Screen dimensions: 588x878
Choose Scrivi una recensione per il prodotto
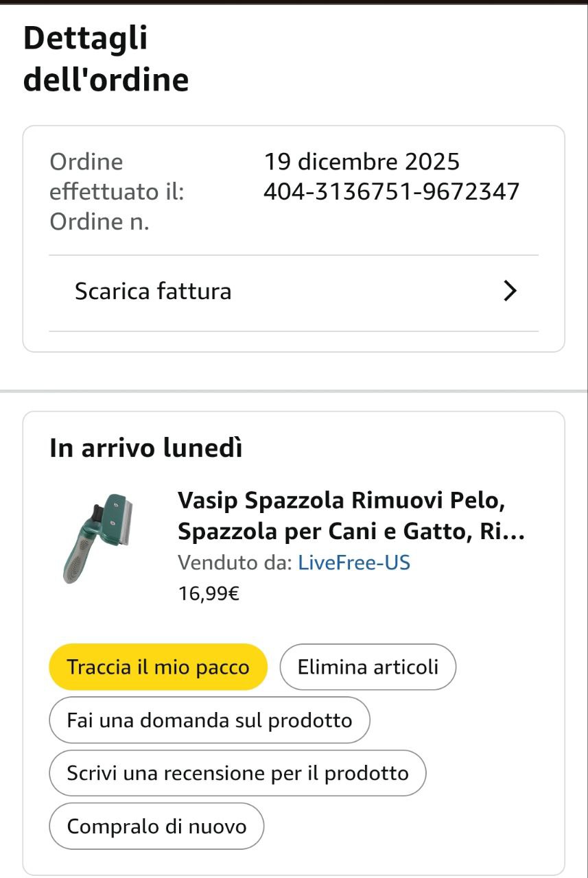point(237,773)
